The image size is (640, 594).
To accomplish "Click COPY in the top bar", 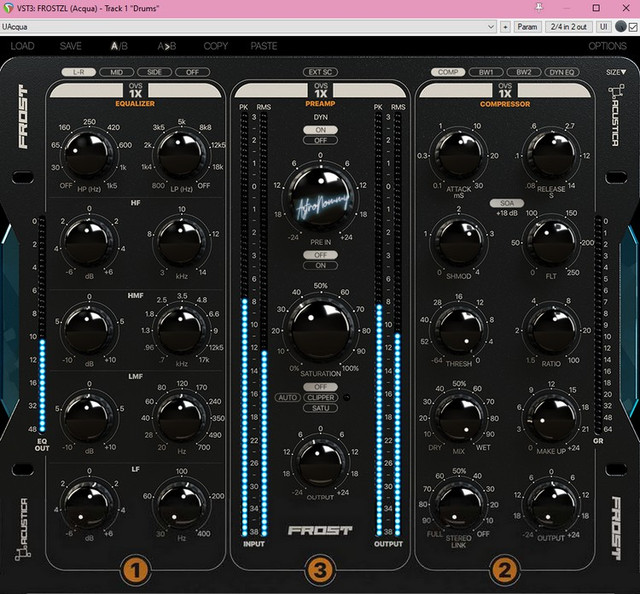I will [x=216, y=46].
